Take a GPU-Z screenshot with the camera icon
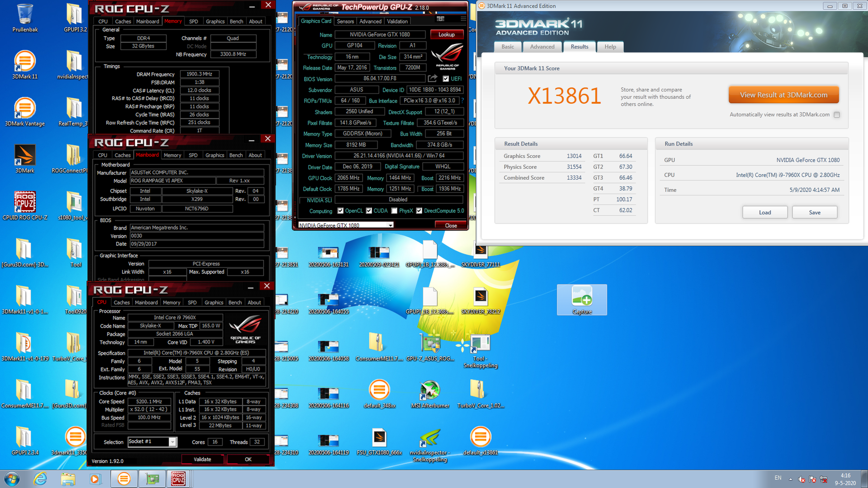The height and width of the screenshot is (488, 868). (441, 19)
